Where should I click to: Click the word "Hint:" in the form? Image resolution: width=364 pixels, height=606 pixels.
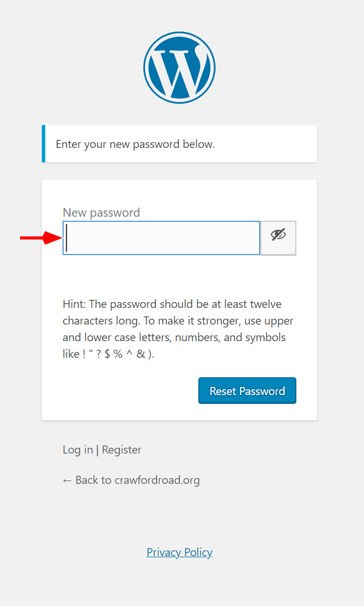click(x=75, y=304)
